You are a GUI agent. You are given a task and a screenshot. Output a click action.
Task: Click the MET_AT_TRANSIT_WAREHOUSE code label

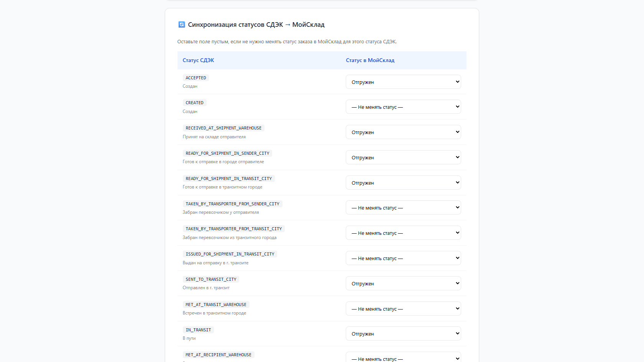tap(216, 305)
